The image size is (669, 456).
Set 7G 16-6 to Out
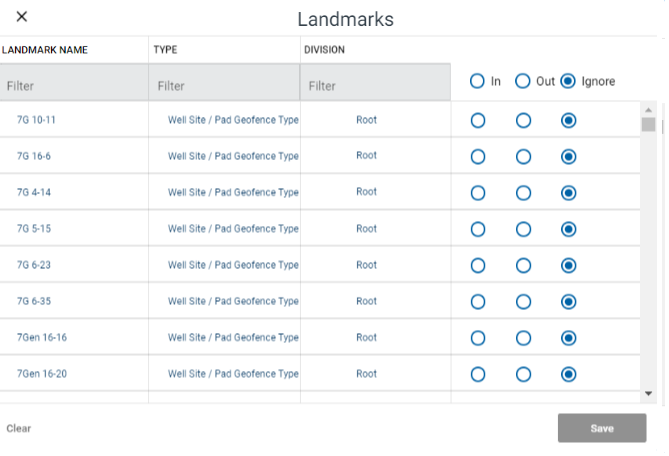coord(523,157)
